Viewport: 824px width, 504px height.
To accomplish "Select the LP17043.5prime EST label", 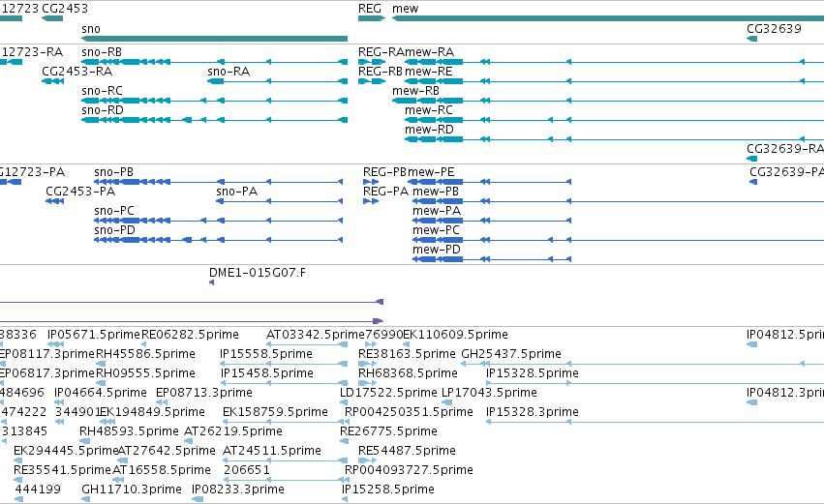I will pyautogui.click(x=489, y=393).
